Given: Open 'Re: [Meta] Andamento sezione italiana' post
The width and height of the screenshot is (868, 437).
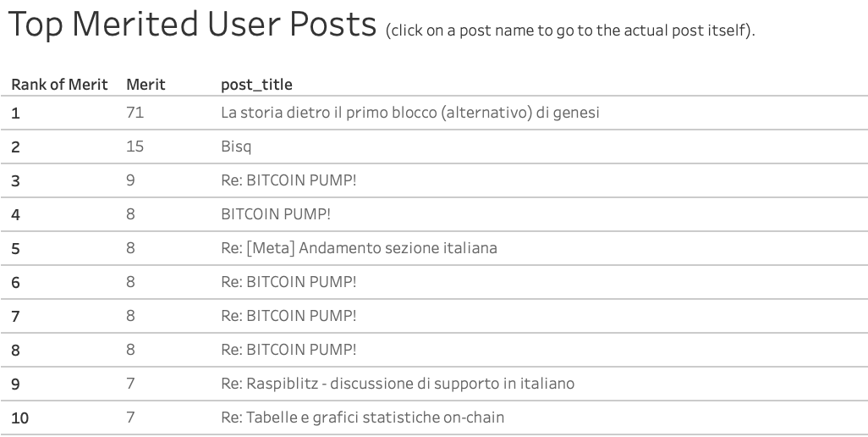Looking at the screenshot, I should pos(359,248).
